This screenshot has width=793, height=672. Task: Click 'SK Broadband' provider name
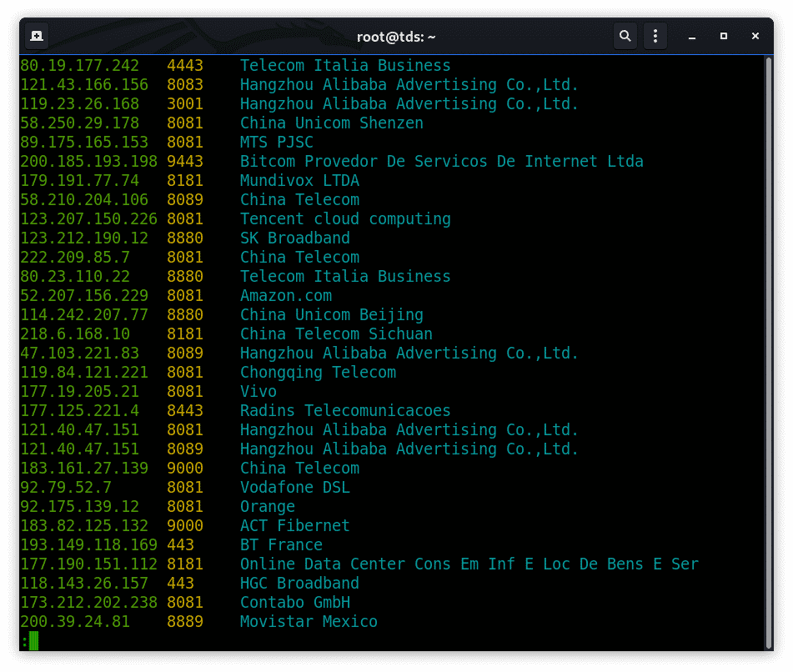tap(295, 238)
